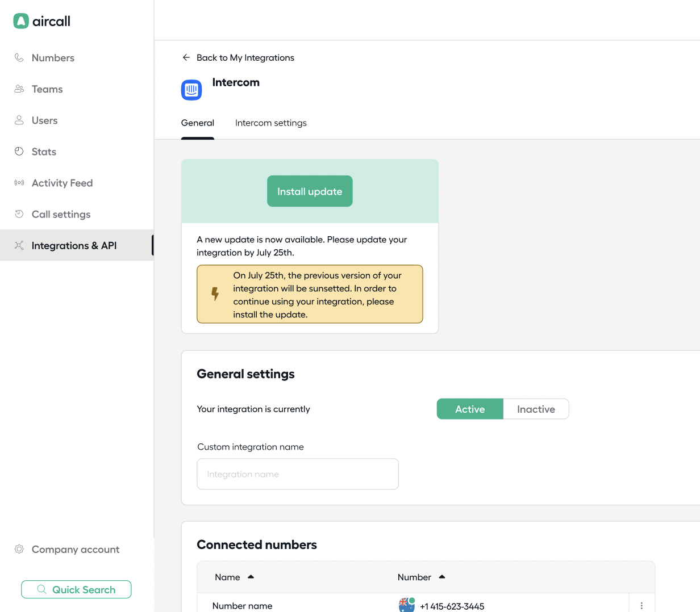Click the +1 415-623-3445 phone number
Image resolution: width=700 pixels, height=612 pixels.
click(x=452, y=606)
